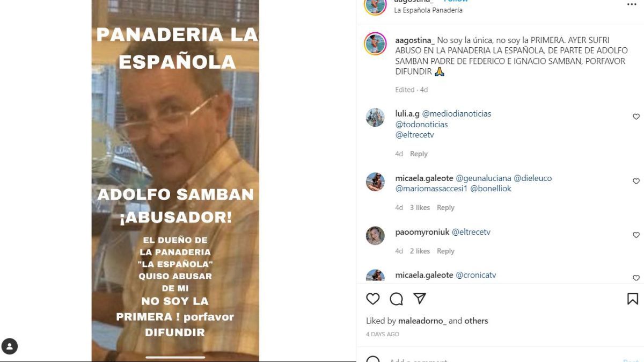Open the post image of Panaderia La Española
The width and height of the screenshot is (644, 362).
[x=175, y=181]
